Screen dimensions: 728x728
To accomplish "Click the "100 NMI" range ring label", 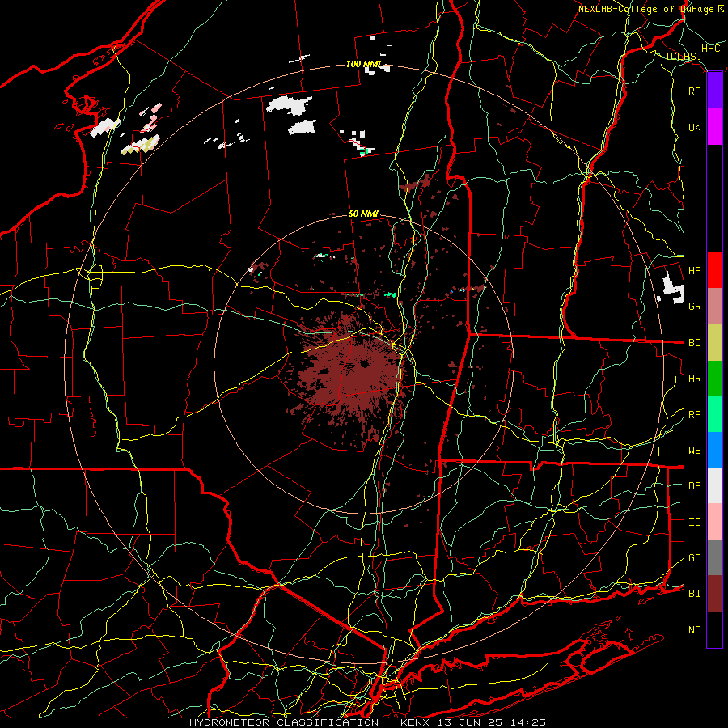I will [x=363, y=64].
